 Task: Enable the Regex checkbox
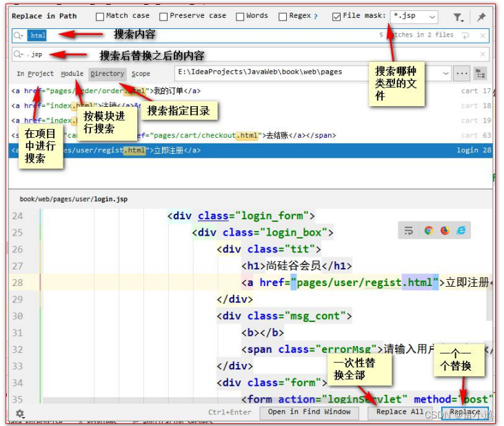point(283,17)
